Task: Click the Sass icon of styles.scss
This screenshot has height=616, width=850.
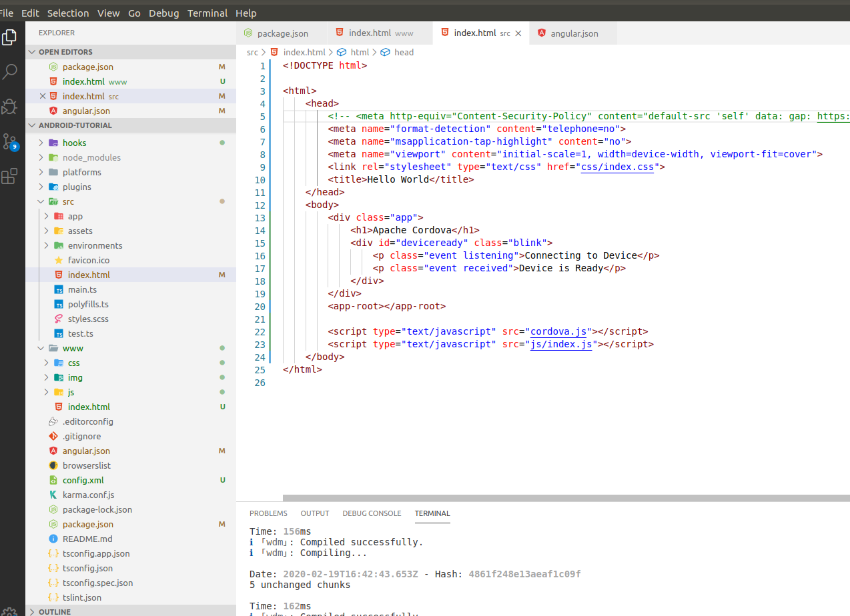Action: 58,319
